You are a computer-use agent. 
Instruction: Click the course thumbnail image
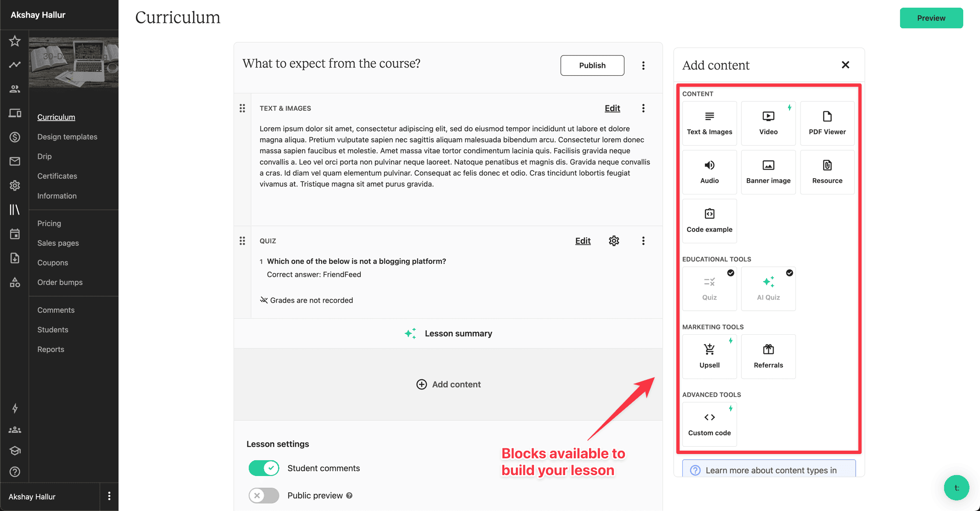point(73,62)
